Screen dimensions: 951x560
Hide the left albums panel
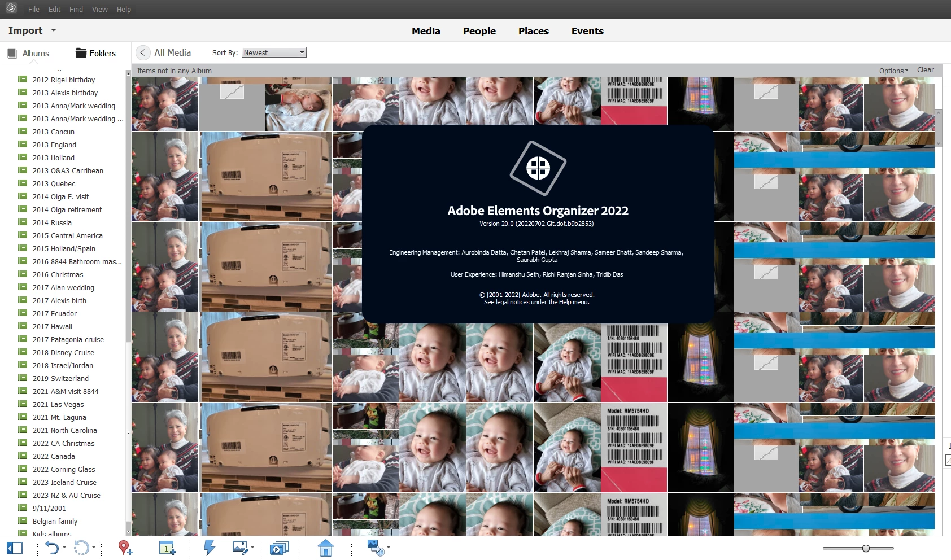[x=15, y=548]
